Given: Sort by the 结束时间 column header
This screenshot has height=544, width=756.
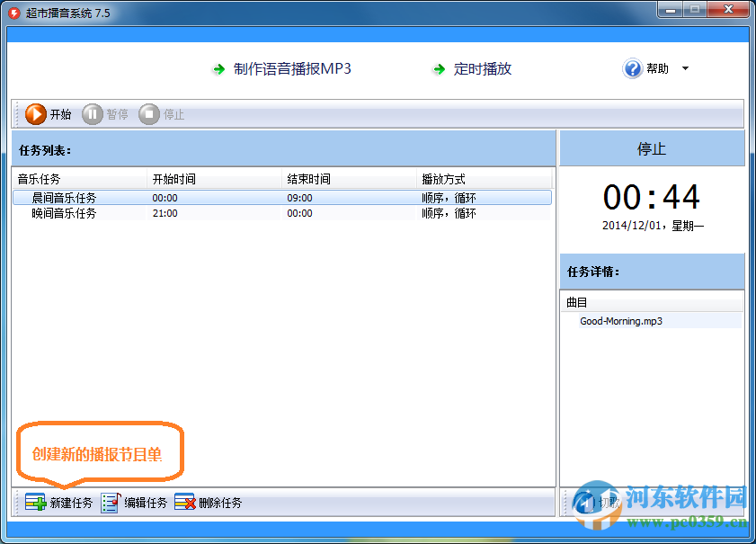Looking at the screenshot, I should point(349,179).
